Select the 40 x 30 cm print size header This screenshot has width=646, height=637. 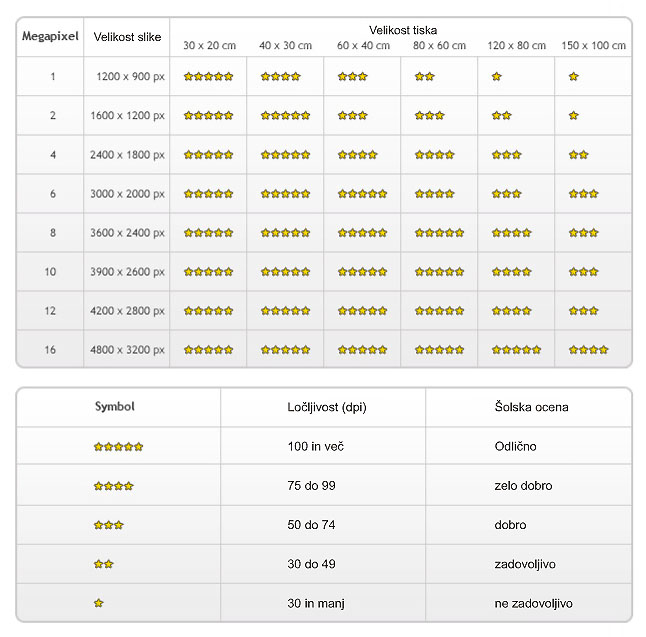[x=286, y=45]
